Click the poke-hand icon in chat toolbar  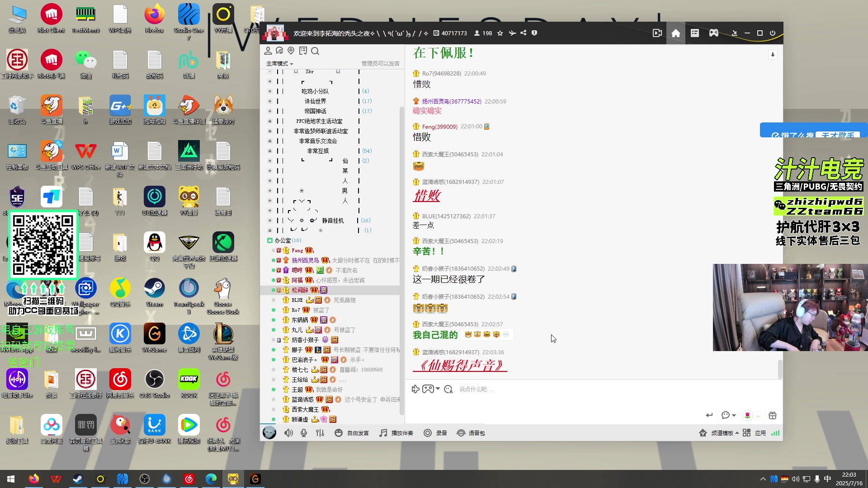coord(415,389)
